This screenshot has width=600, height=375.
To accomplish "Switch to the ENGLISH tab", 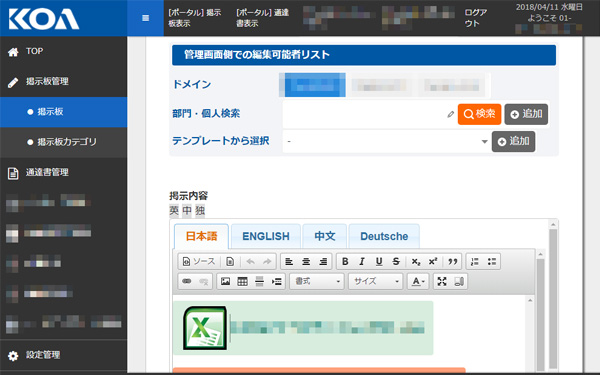I will click(266, 236).
